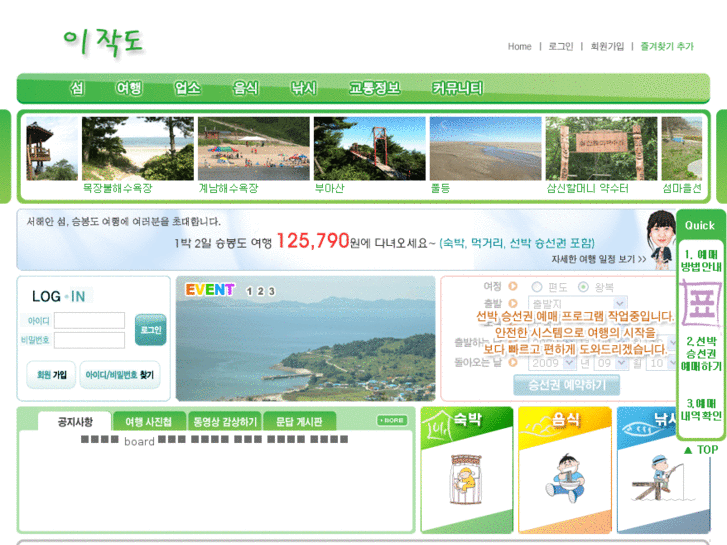Click the orange arrow beside 여정

coord(513,286)
